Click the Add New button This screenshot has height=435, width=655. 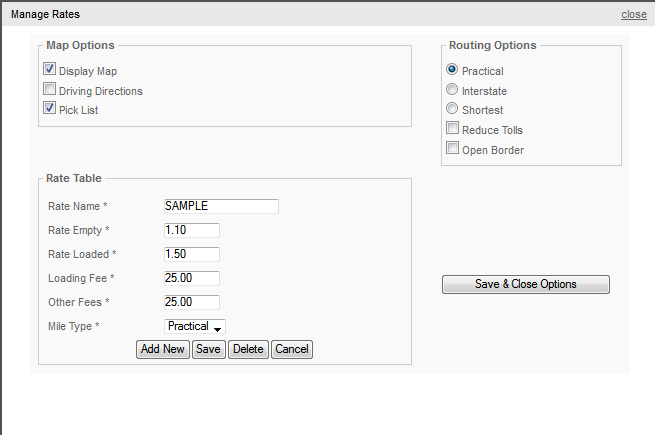(163, 349)
